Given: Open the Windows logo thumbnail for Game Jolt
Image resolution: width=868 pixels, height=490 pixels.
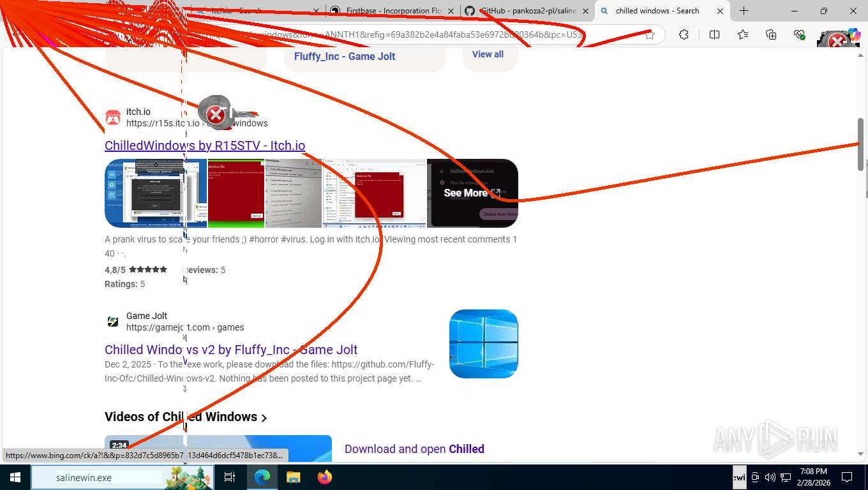Looking at the screenshot, I should point(484,344).
